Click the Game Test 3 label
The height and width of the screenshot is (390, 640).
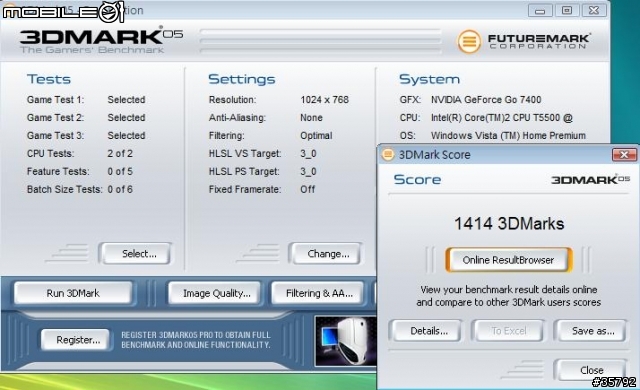(56, 135)
